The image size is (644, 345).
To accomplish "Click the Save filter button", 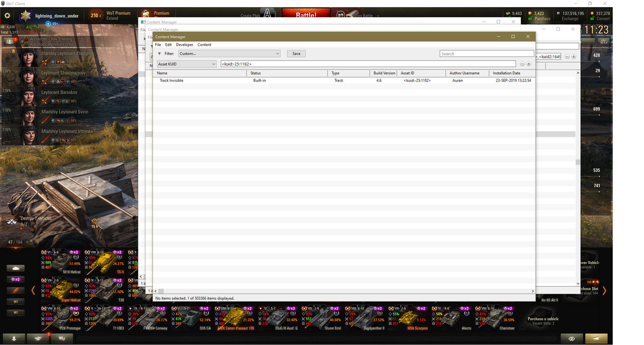I will [296, 53].
